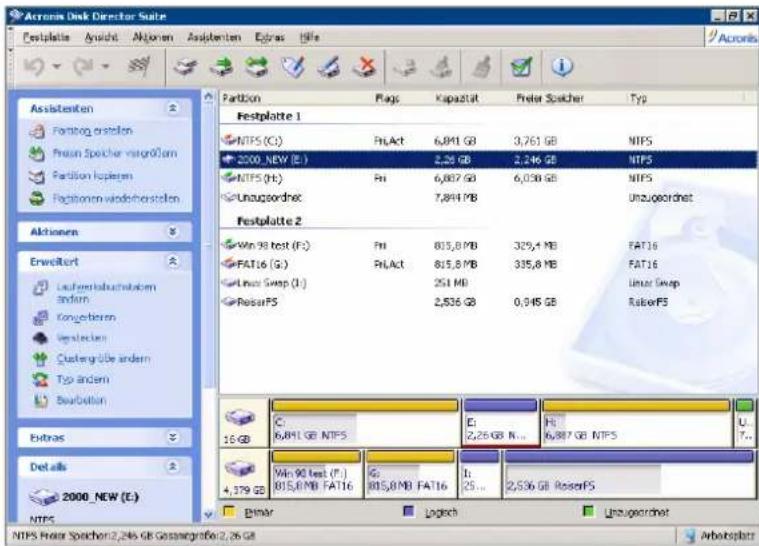
Task: Open the Festplatte menu
Action: pos(46,37)
